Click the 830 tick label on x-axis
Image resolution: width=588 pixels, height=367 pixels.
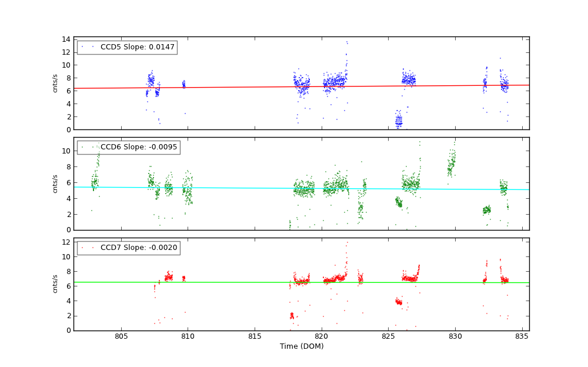point(455,336)
